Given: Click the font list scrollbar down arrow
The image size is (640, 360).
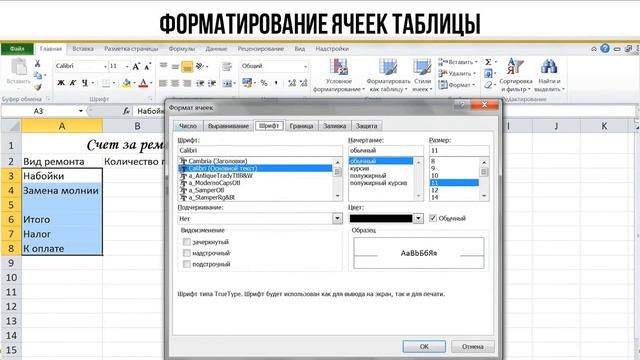Looking at the screenshot, I should [x=338, y=196].
